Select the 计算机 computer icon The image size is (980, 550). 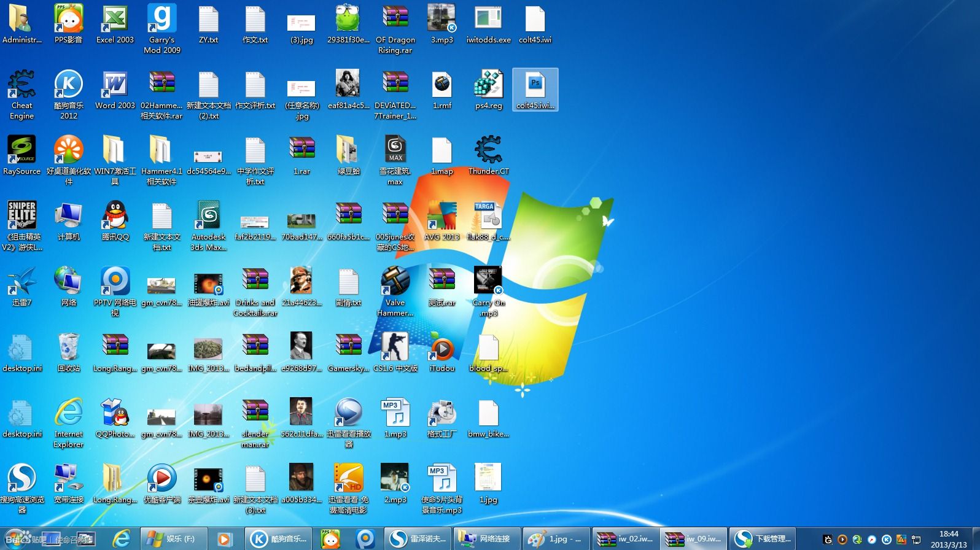69,222
